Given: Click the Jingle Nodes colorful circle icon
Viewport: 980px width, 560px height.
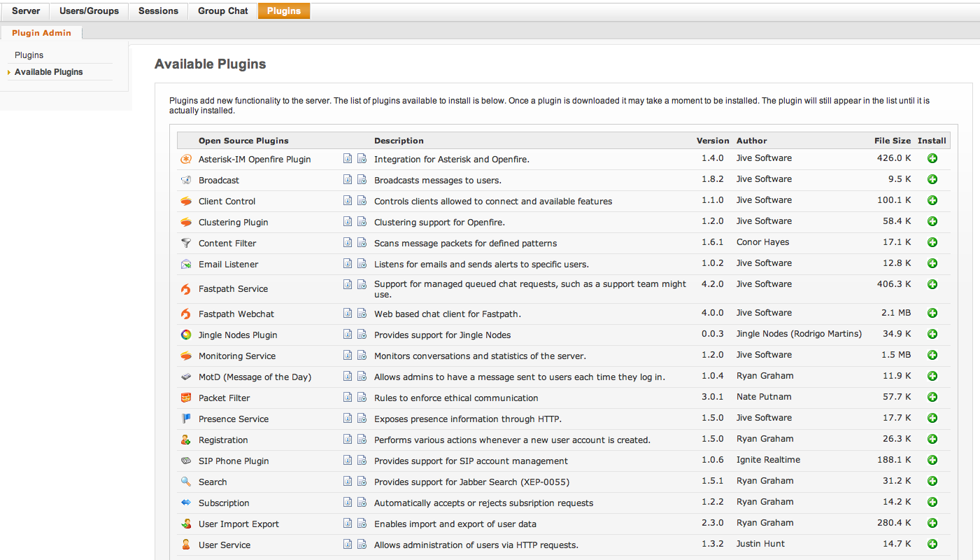Looking at the screenshot, I should click(186, 335).
